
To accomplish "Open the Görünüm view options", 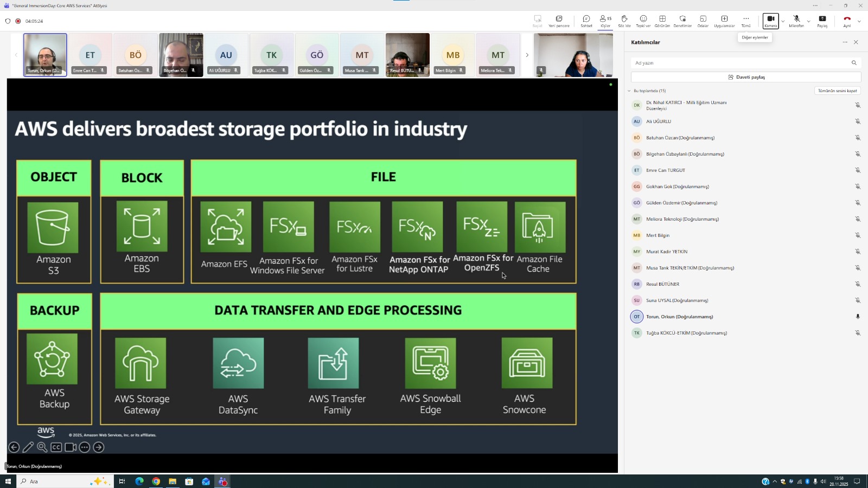I will click(x=662, y=21).
